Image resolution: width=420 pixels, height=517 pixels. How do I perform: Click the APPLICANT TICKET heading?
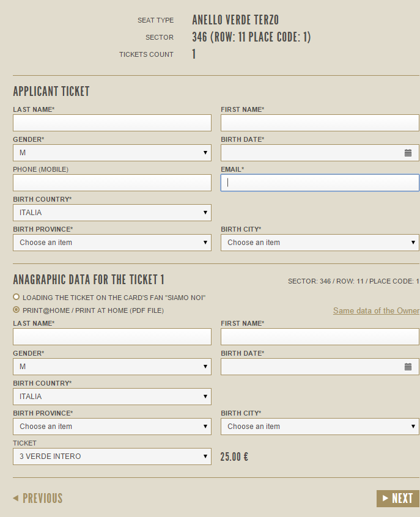coord(51,91)
